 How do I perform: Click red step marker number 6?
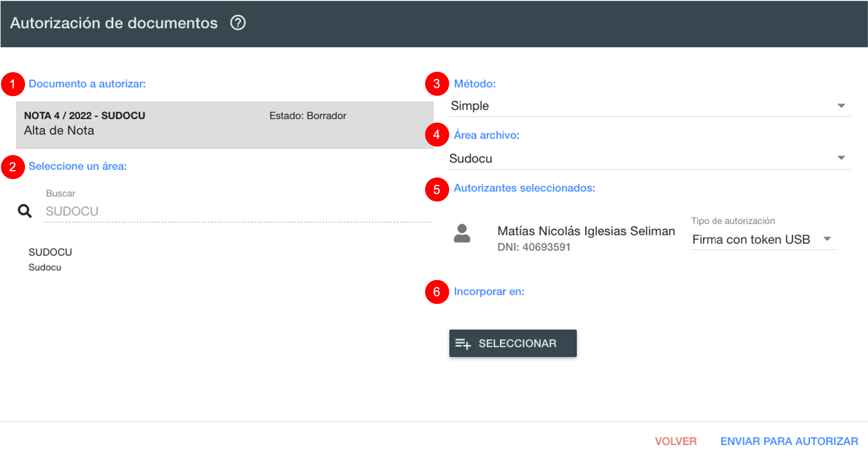(x=437, y=292)
